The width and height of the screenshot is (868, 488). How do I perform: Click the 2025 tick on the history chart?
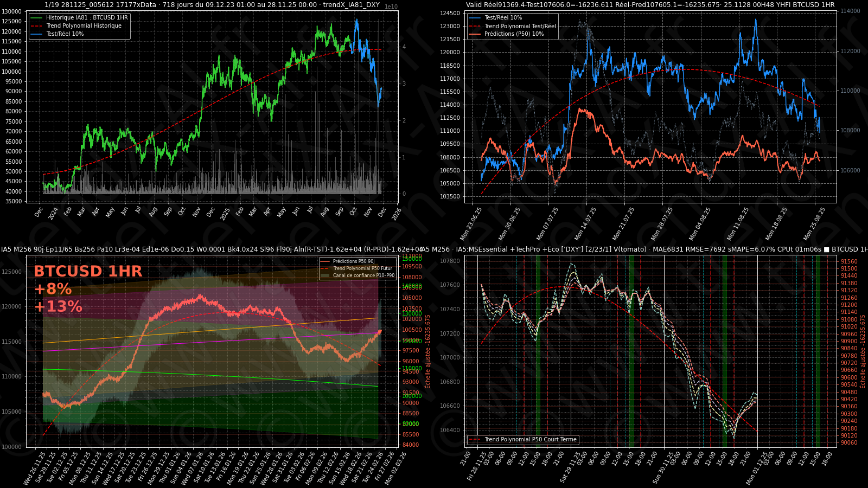coord(225,214)
